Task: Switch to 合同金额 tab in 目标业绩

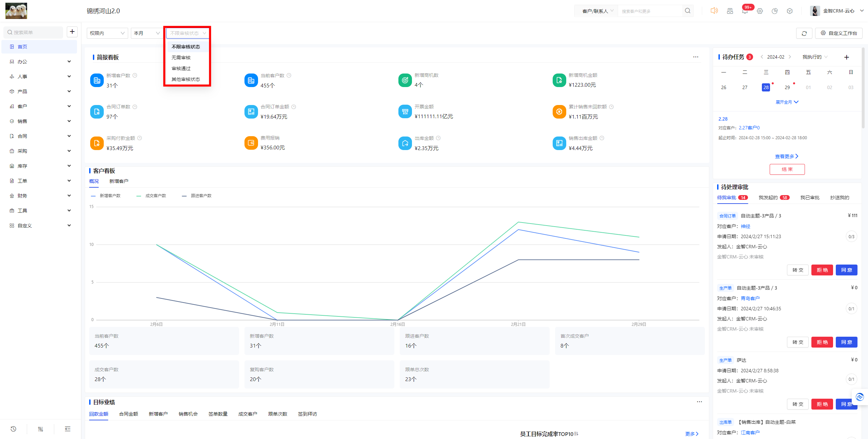Action: (x=129, y=414)
